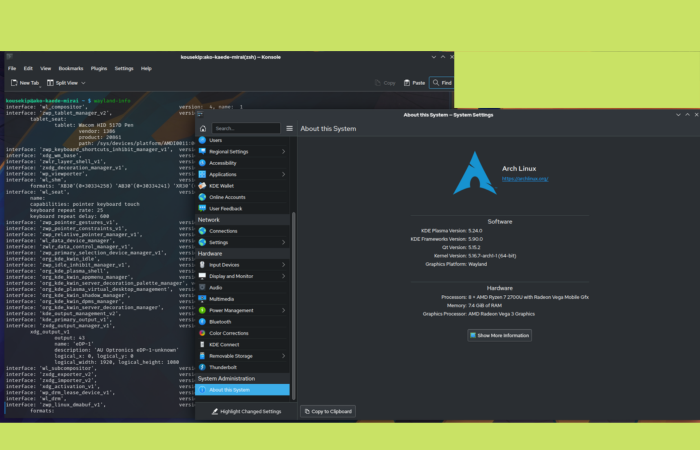Click the System Settings search field
Image resolution: width=700 pixels, height=450 pixels.
tap(246, 129)
